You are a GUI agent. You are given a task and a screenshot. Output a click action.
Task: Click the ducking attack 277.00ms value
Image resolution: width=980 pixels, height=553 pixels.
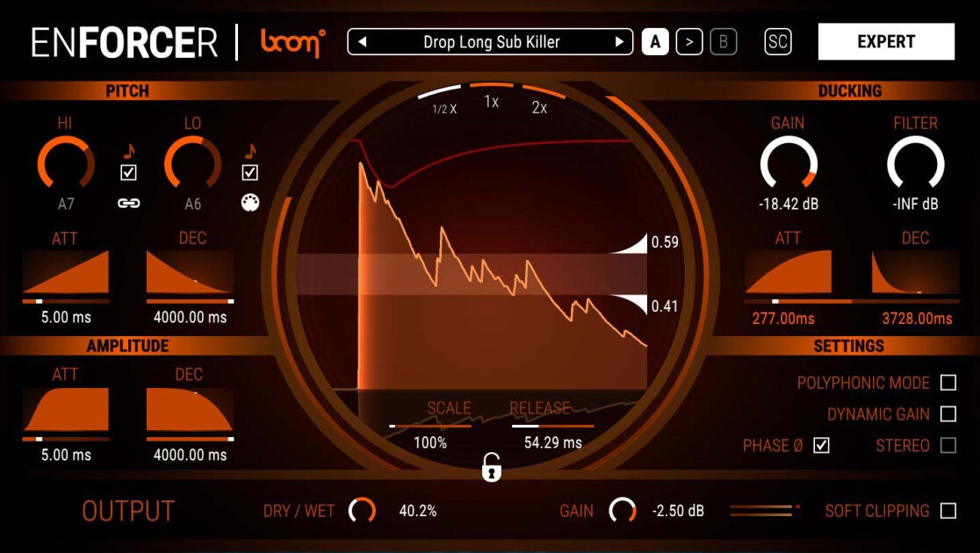[x=783, y=319]
